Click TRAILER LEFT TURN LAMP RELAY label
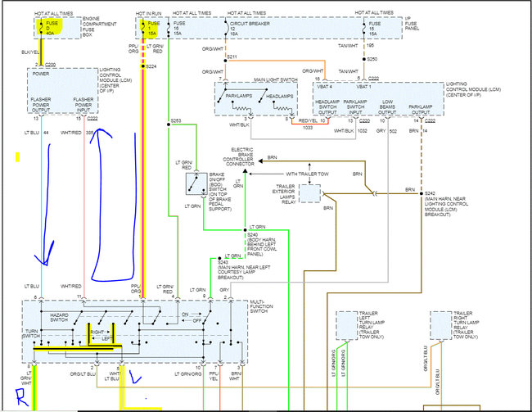 click(x=372, y=325)
